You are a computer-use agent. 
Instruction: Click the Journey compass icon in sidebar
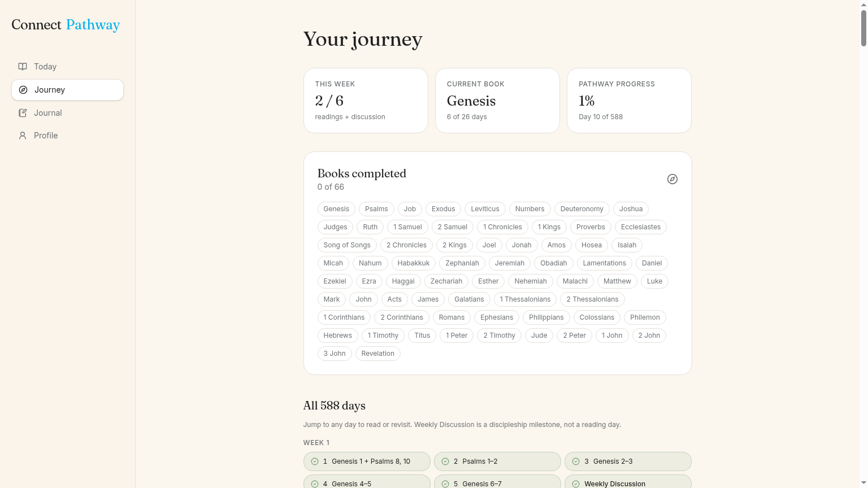coord(23,90)
